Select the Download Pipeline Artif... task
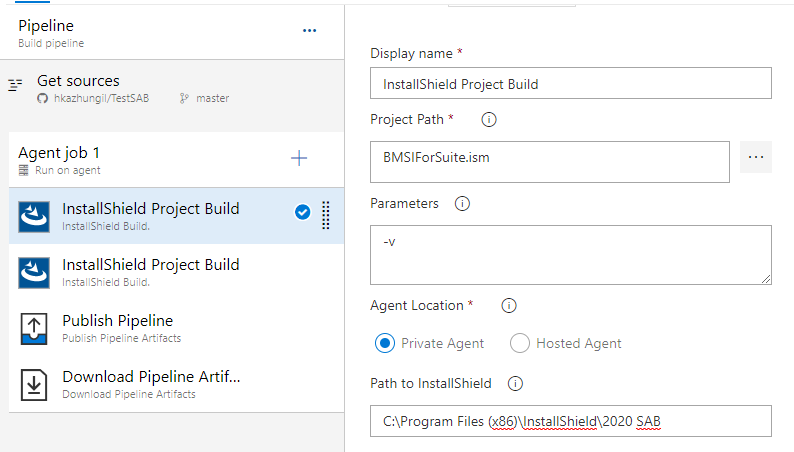This screenshot has height=452, width=794. point(176,385)
